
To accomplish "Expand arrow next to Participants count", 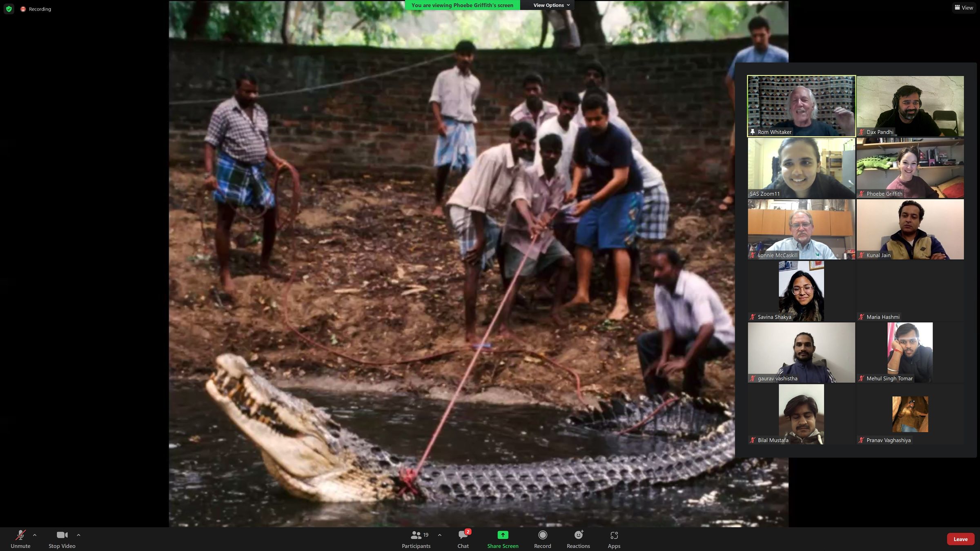I will coord(439,535).
